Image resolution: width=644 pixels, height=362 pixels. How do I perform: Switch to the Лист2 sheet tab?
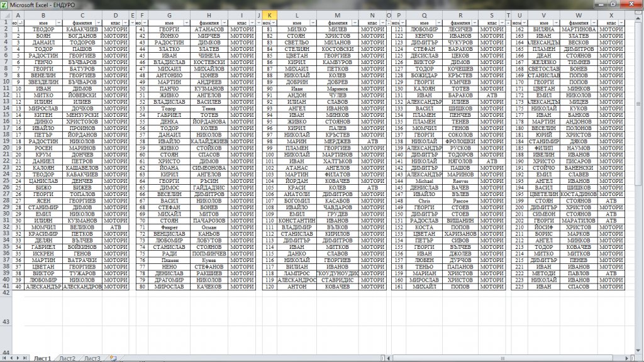click(67, 358)
